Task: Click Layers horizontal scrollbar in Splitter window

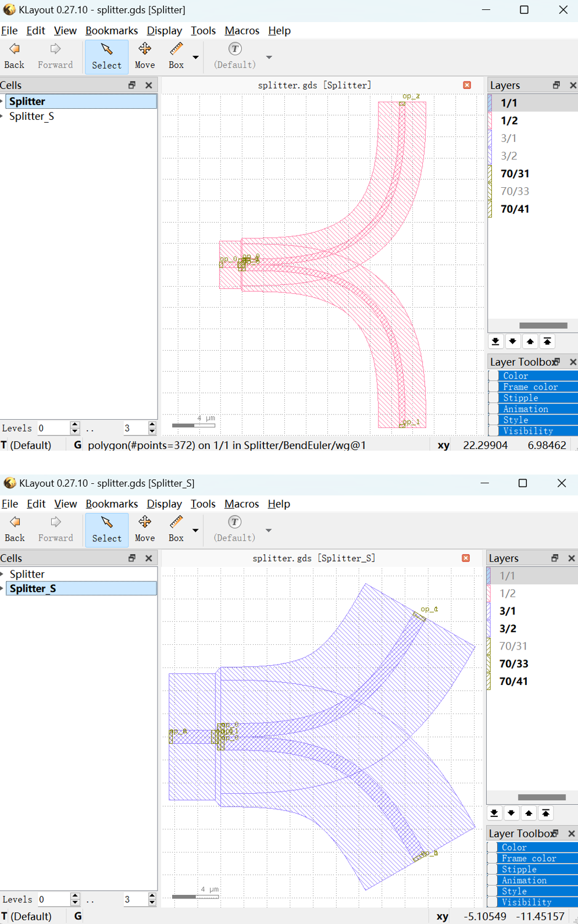Action: pos(543,326)
